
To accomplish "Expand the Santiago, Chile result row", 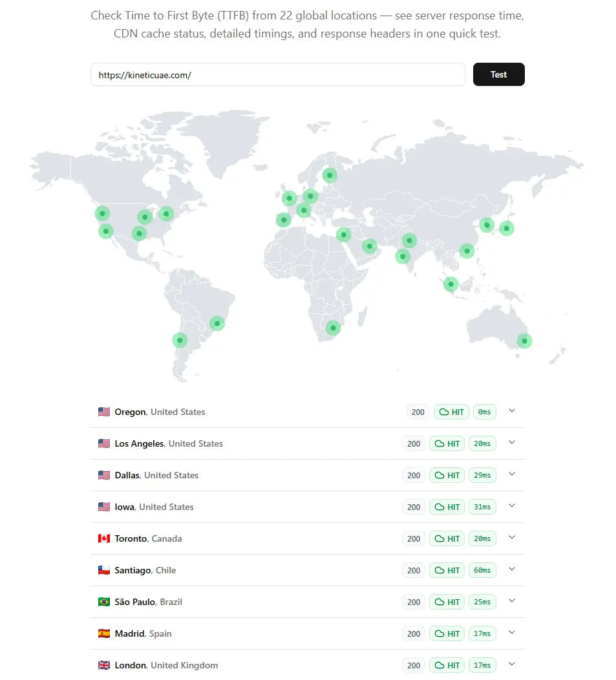I will (512, 569).
